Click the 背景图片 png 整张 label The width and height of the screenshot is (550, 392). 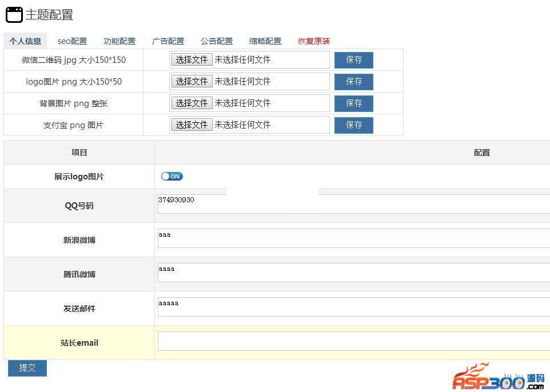pyautogui.click(x=74, y=103)
